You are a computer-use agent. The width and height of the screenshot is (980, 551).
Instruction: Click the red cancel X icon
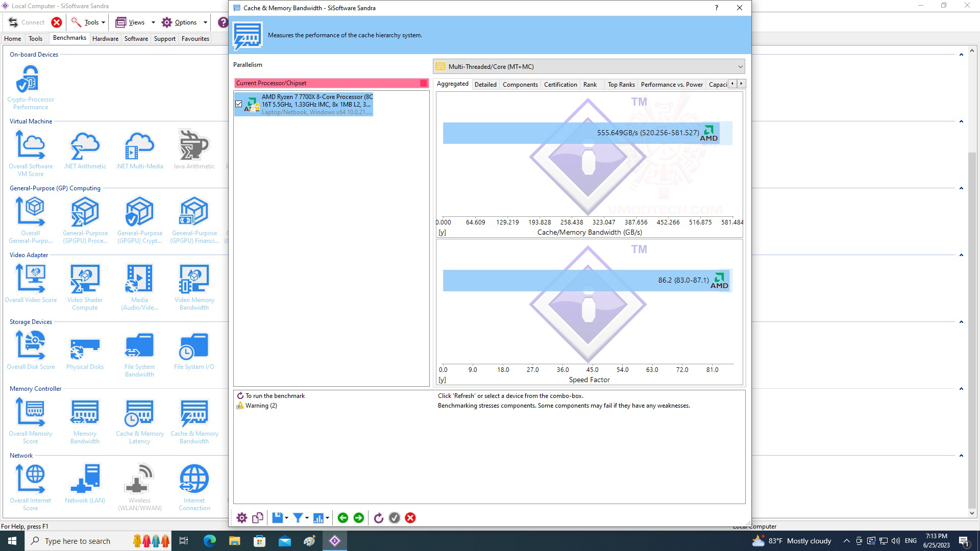[410, 518]
